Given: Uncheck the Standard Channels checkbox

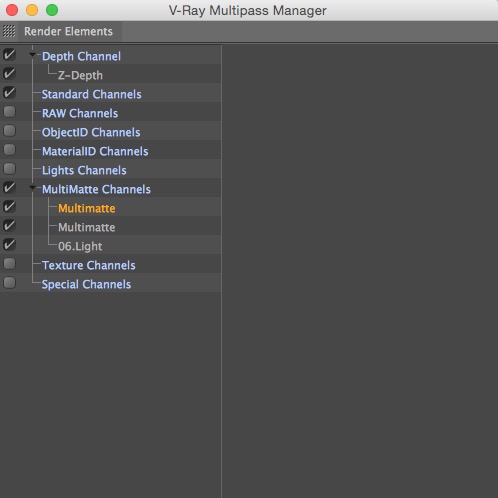Looking at the screenshot, I should pos(9,92).
